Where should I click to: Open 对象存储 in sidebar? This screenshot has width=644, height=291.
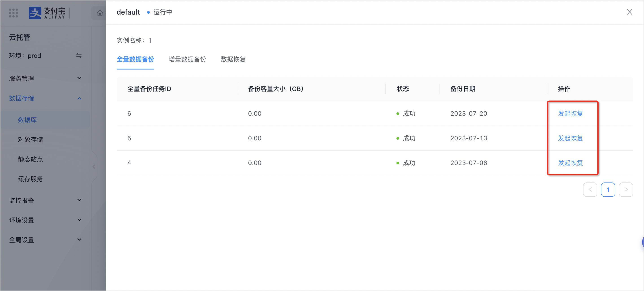pos(30,139)
